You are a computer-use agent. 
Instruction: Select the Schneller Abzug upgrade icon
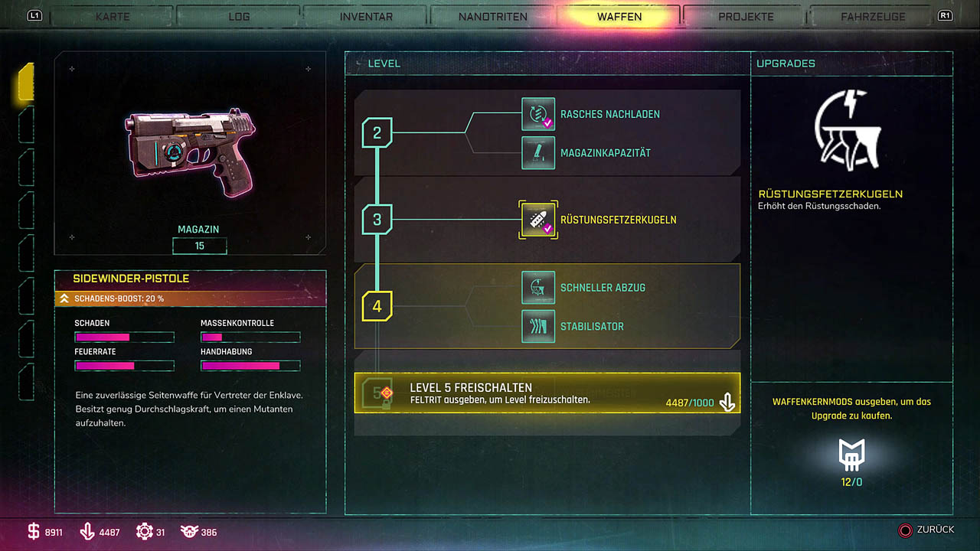click(x=538, y=288)
